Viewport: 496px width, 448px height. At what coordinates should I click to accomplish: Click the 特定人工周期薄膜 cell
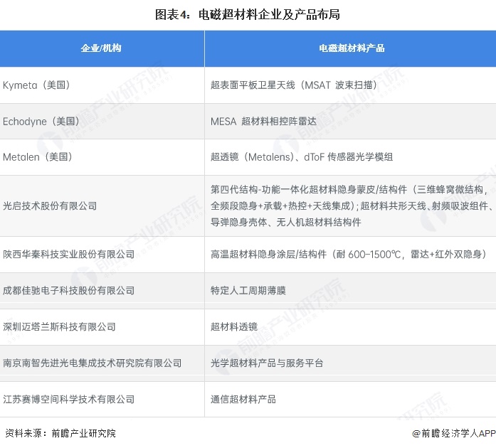coord(350,291)
